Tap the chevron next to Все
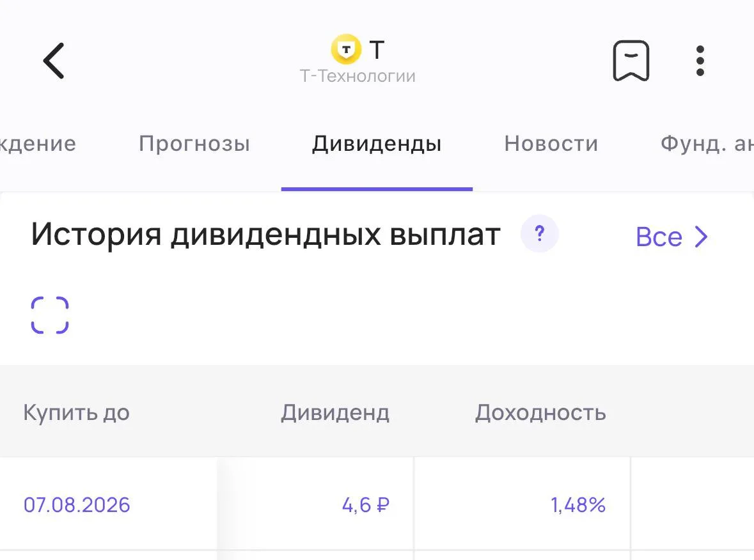 click(x=702, y=237)
